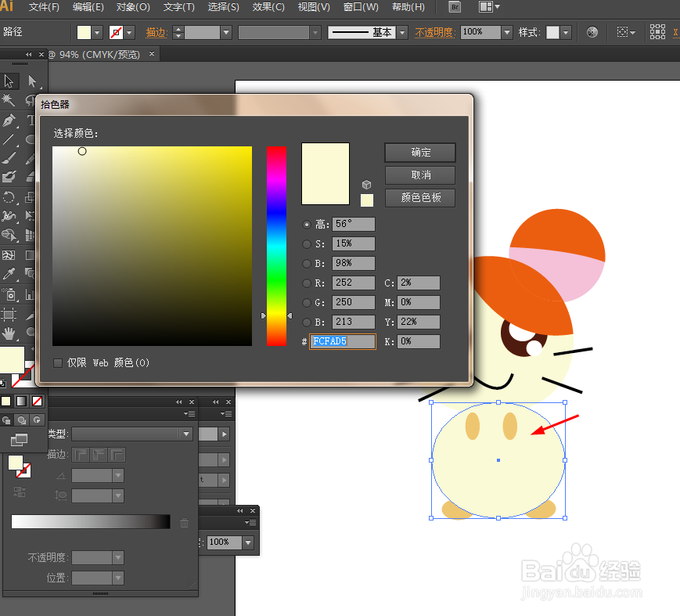Open the 窗口(W) menu
Image resolution: width=680 pixels, height=616 pixels.
coord(361,7)
